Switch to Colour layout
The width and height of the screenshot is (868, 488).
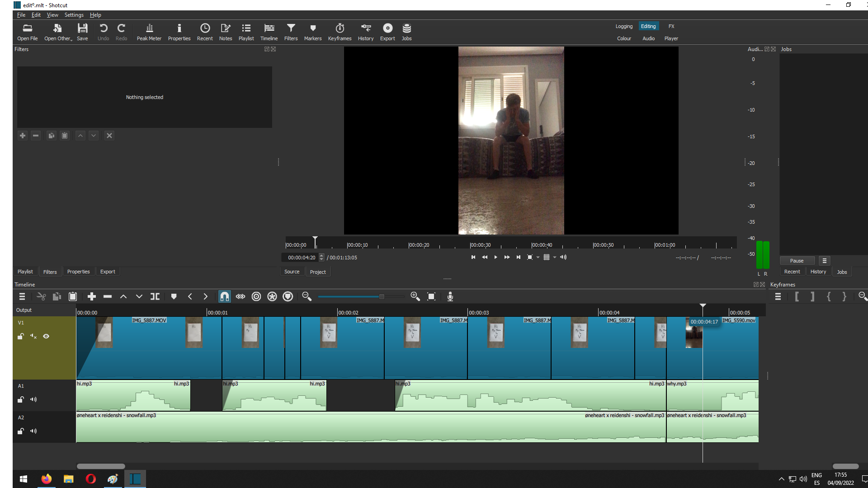(x=624, y=38)
